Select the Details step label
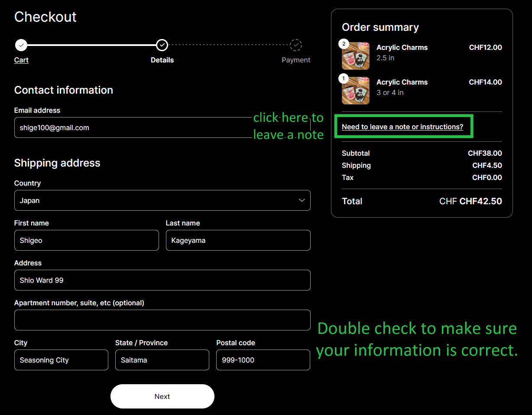Image resolution: width=532 pixels, height=415 pixels. tap(162, 60)
